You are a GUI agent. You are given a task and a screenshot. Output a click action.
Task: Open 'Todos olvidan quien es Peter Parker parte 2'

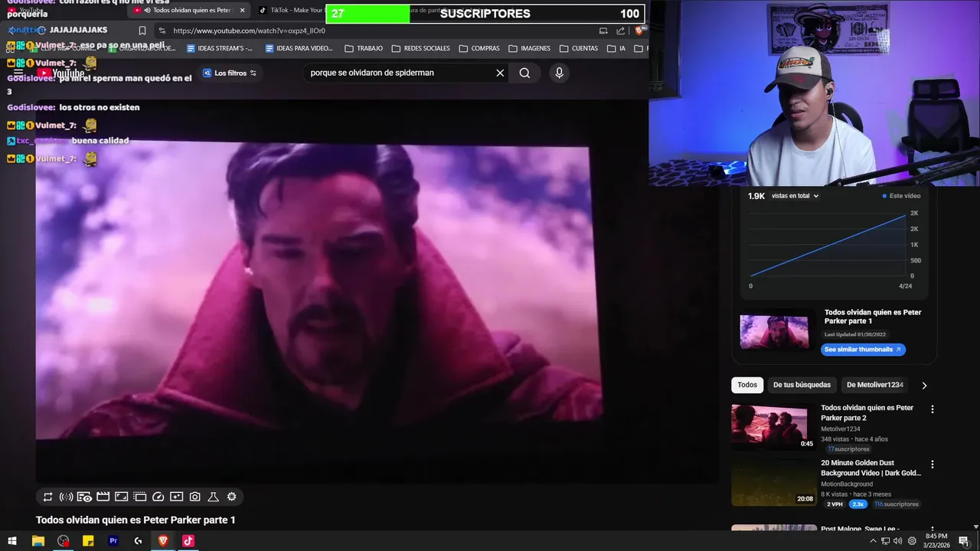[x=867, y=413]
